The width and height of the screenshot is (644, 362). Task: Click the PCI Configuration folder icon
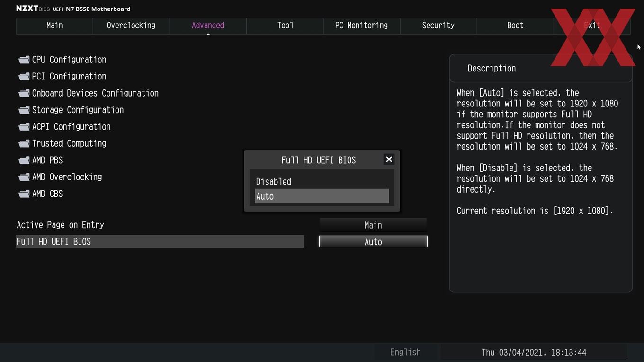point(24,77)
